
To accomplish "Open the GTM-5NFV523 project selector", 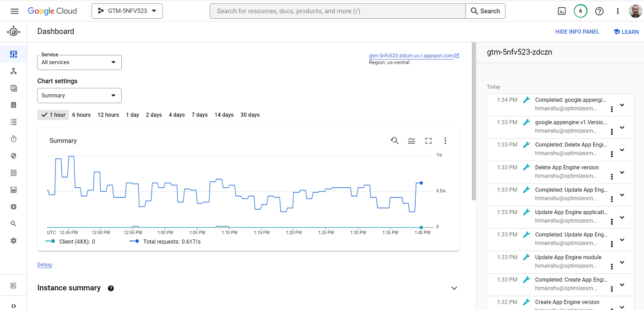I will 127,11.
